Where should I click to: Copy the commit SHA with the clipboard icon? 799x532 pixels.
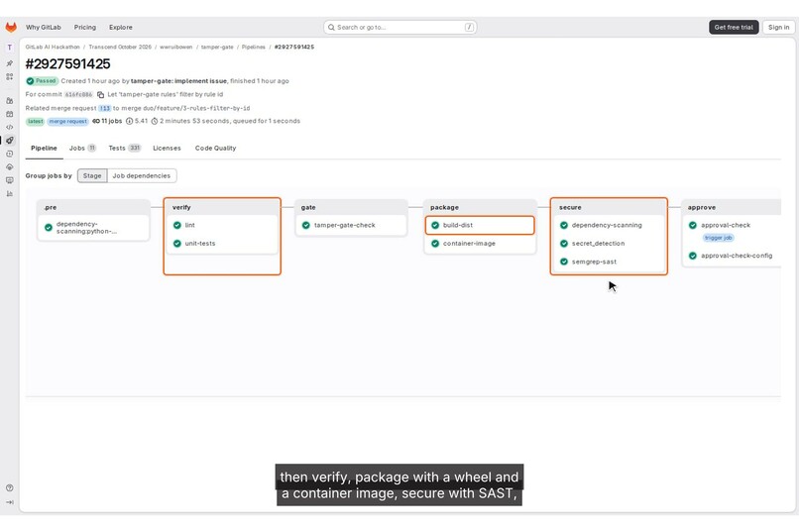[100, 95]
